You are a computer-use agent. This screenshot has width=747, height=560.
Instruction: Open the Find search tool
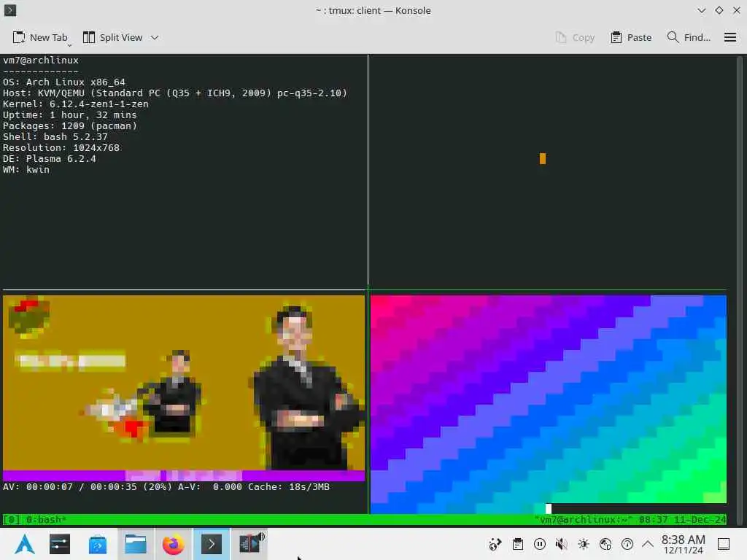pos(689,37)
